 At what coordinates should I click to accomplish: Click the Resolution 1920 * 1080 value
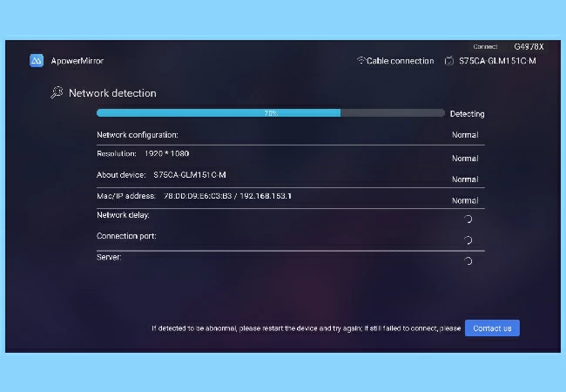click(167, 153)
